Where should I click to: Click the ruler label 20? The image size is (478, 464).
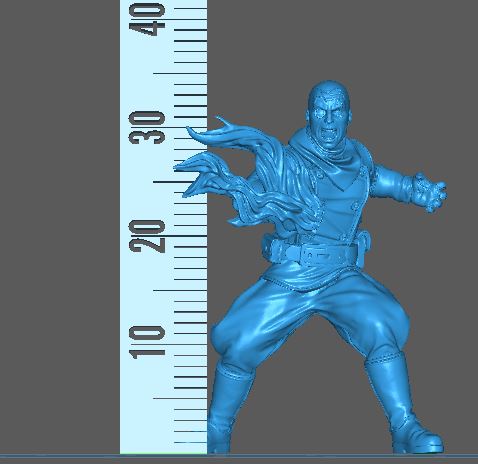(x=147, y=236)
